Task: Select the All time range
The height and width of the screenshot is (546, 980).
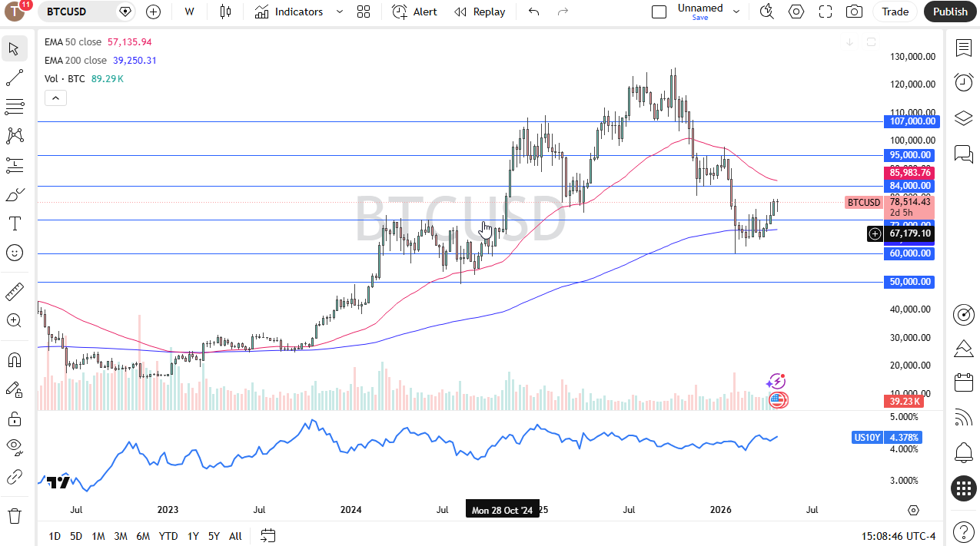Action: coord(235,536)
